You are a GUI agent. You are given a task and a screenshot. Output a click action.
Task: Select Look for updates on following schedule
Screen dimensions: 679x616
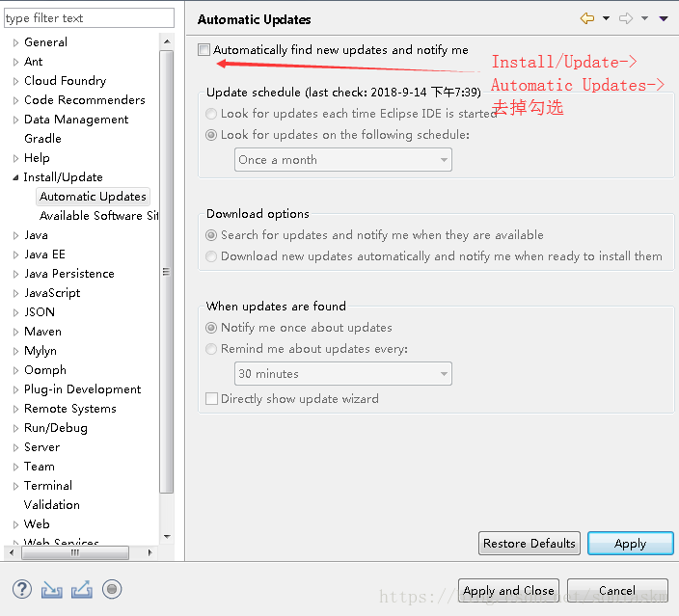211,135
